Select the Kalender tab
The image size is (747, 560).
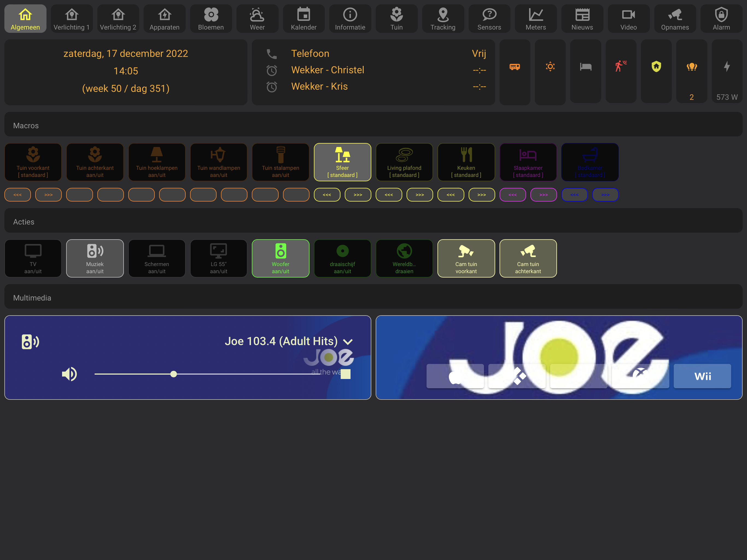(304, 19)
